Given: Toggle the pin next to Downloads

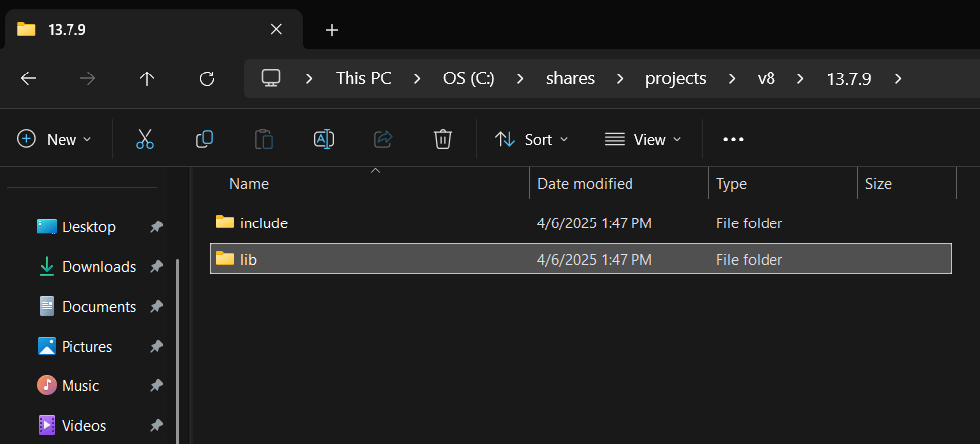Looking at the screenshot, I should pyautogui.click(x=156, y=267).
